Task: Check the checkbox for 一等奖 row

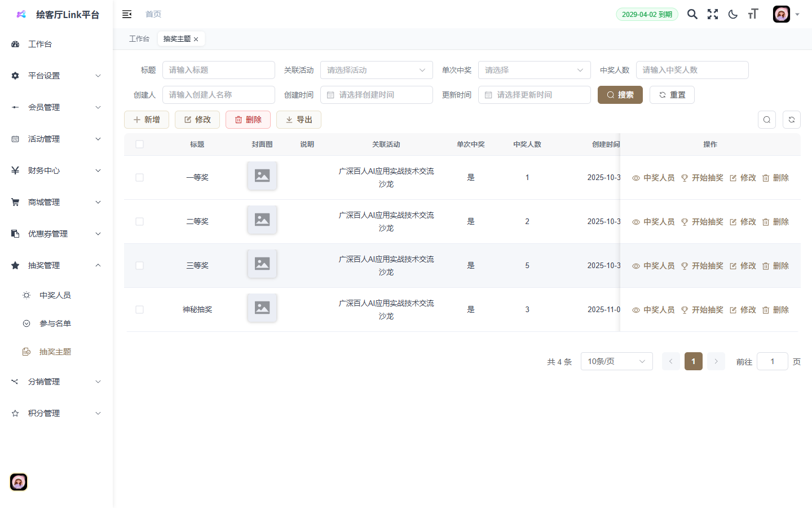Action: coord(139,177)
